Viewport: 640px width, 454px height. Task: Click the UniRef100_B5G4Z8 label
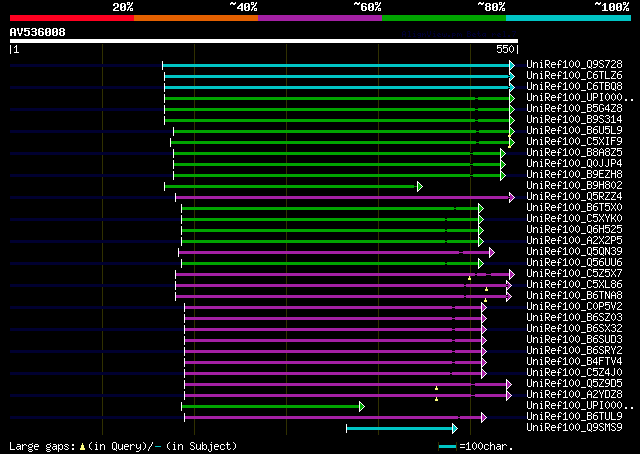point(574,109)
